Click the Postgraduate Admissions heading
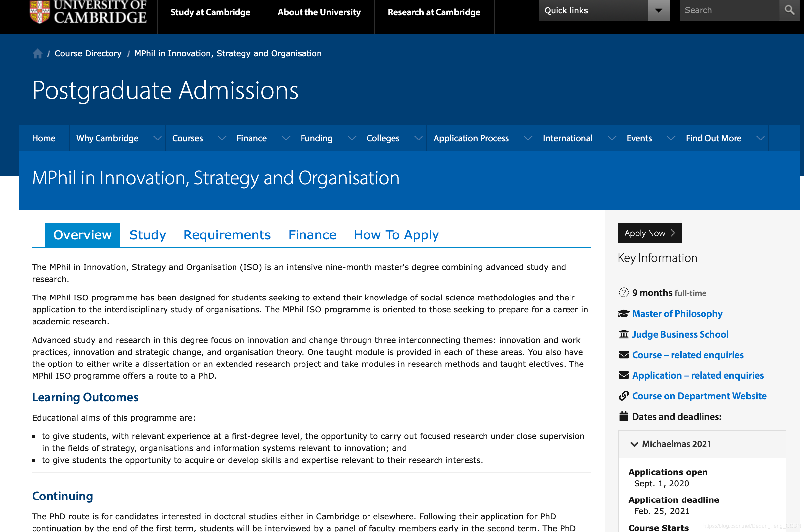The height and width of the screenshot is (532, 804). [x=165, y=90]
